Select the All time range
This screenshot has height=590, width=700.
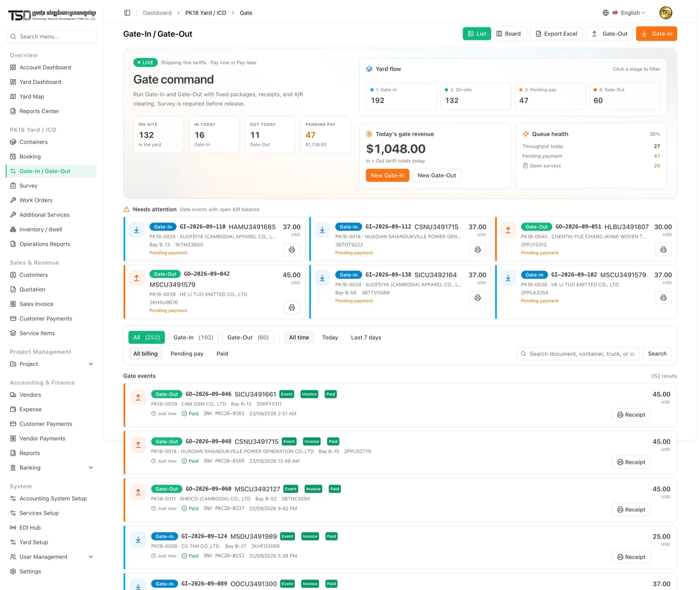tap(299, 337)
